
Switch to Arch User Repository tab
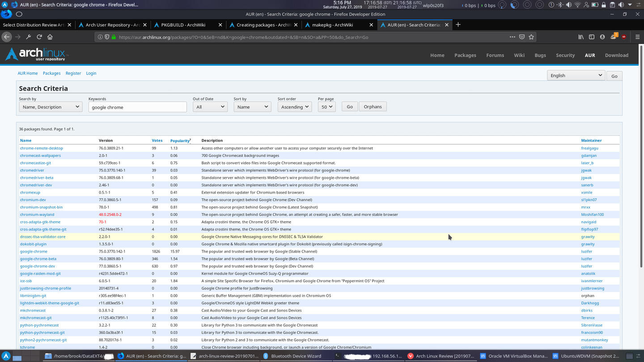click(112, 25)
